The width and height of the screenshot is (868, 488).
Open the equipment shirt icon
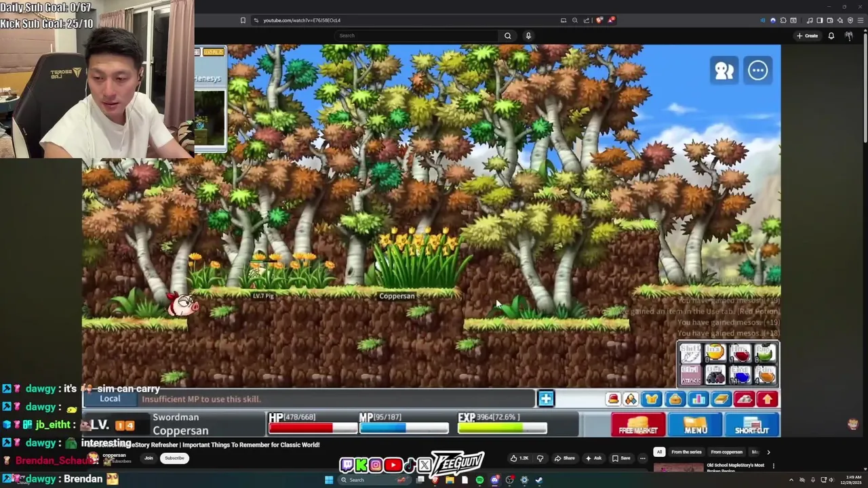click(x=652, y=400)
